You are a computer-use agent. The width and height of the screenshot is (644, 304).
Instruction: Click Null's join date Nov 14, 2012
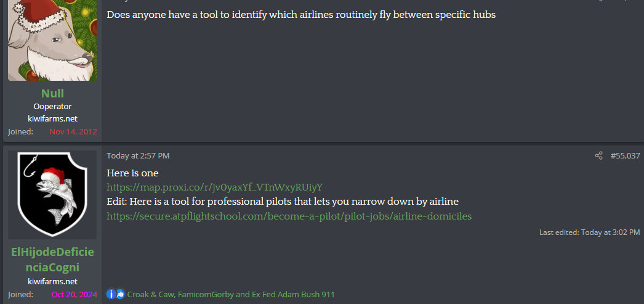pos(73,131)
